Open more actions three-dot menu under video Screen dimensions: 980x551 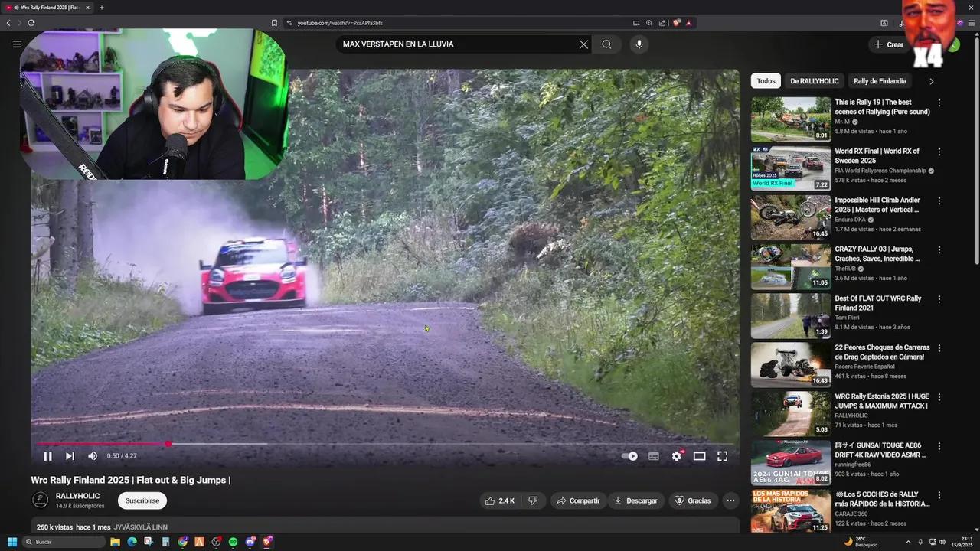(730, 500)
